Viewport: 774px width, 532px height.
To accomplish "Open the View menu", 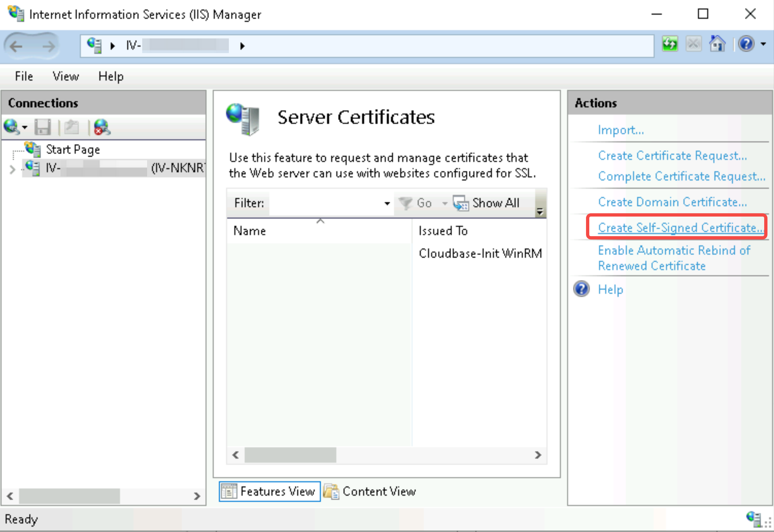I will [x=65, y=76].
